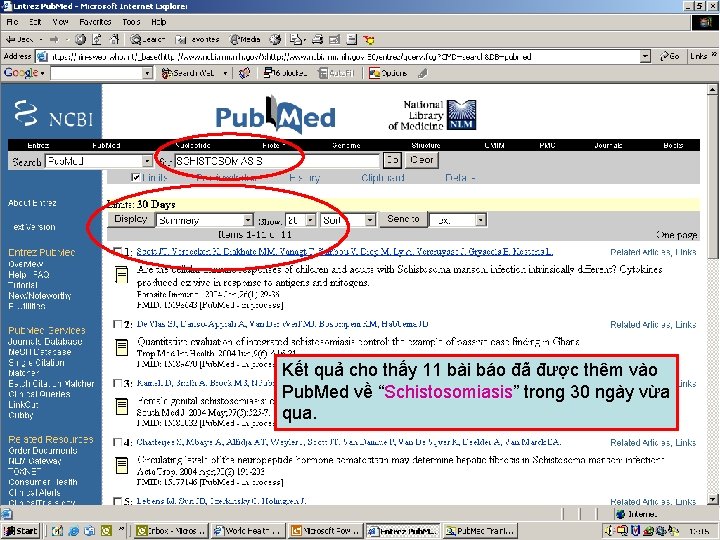Click the Google toolbar AutoFill button
Screen dimensions: 720x540
coord(337,73)
